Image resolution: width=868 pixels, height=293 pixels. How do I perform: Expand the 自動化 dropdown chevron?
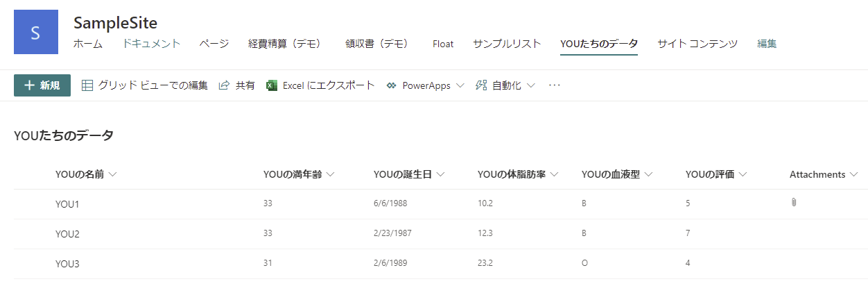(531, 85)
